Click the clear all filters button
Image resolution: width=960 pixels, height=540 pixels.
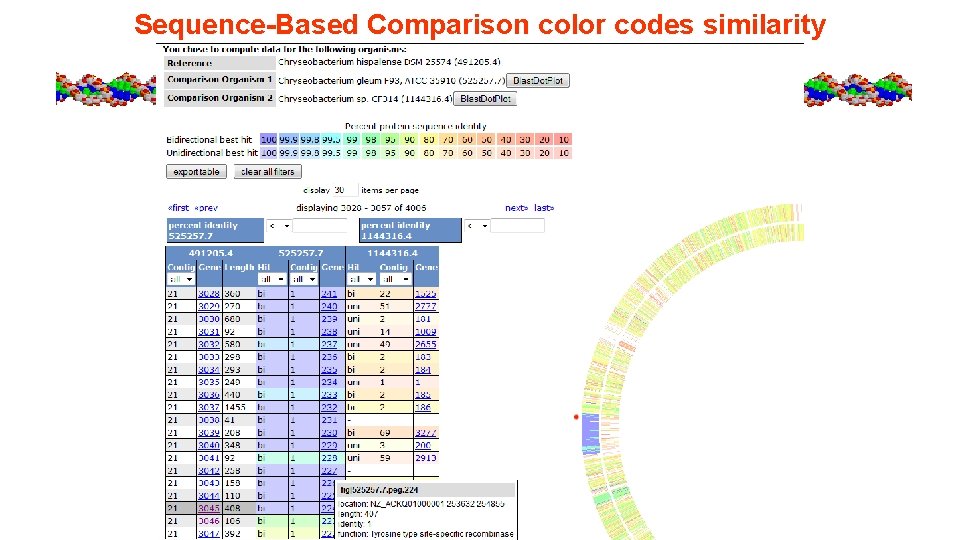[268, 171]
